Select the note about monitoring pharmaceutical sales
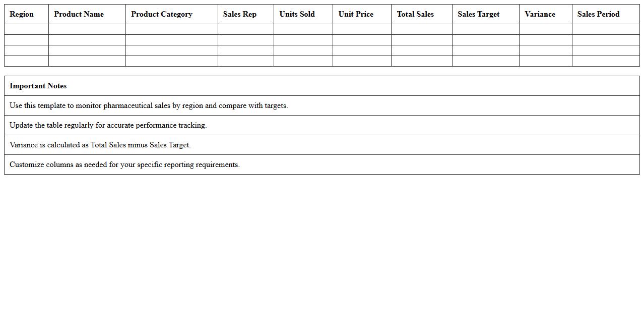 pyautogui.click(x=149, y=105)
